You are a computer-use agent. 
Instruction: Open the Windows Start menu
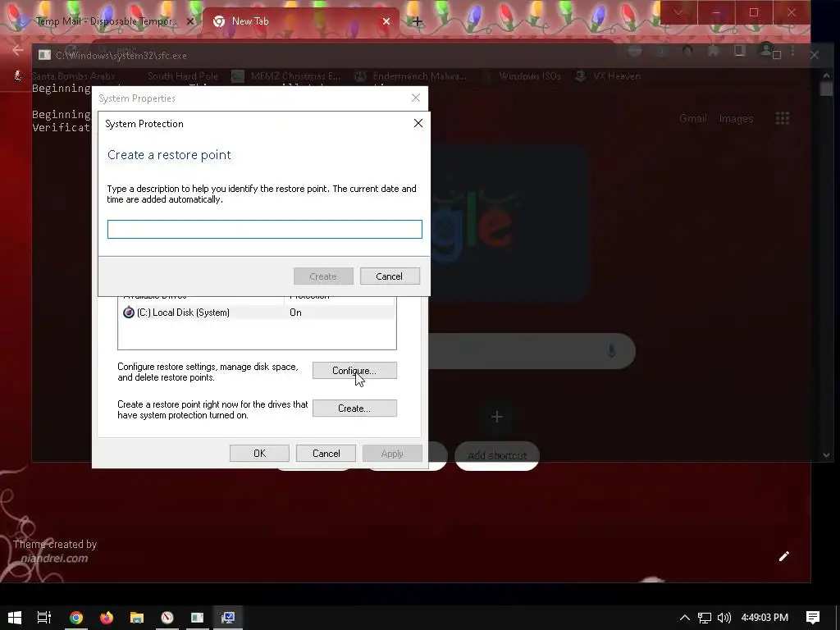pos(15,618)
